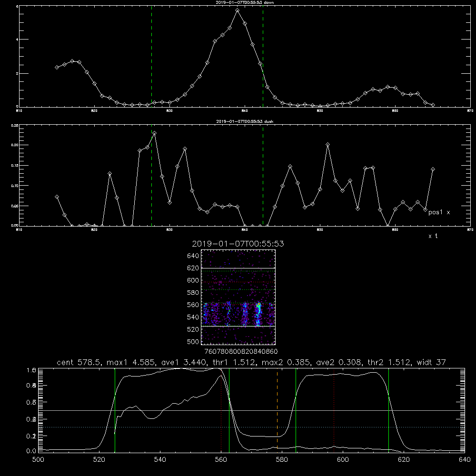Click the 'pos1 x' label
Screen dimensions: 476x476
(x=439, y=212)
